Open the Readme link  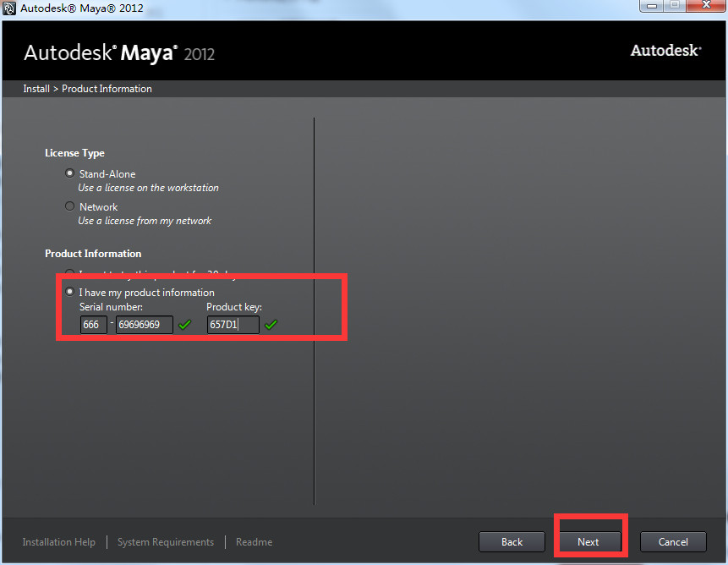(254, 542)
